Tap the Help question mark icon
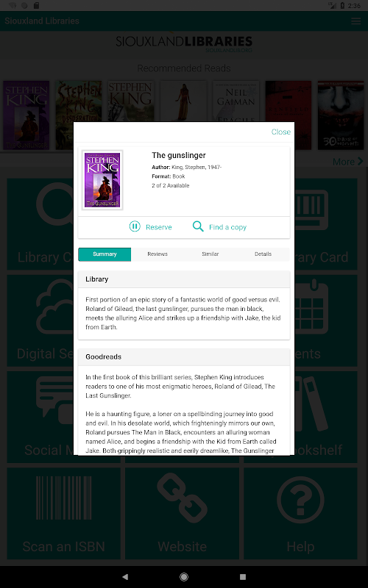 pyautogui.click(x=300, y=500)
